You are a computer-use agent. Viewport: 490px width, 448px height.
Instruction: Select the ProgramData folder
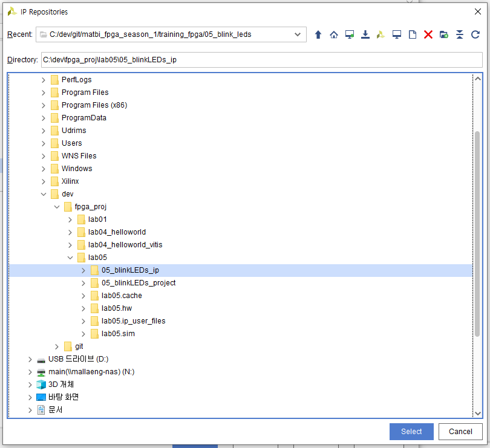[x=83, y=118]
